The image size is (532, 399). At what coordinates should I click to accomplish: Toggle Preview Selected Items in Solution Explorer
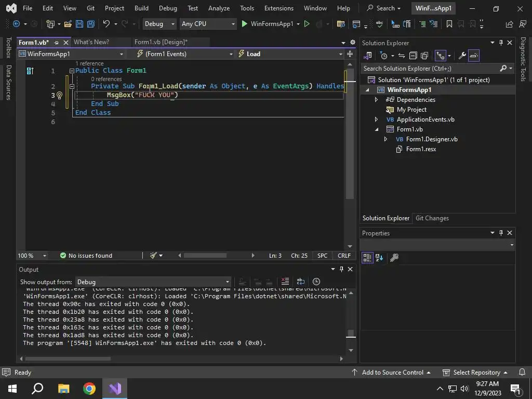[474, 56]
